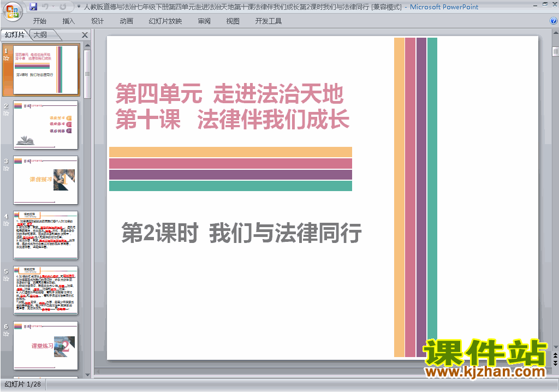Click the thumbnail pane scrollbar up arrow
The width and height of the screenshot is (559, 392).
87,46
